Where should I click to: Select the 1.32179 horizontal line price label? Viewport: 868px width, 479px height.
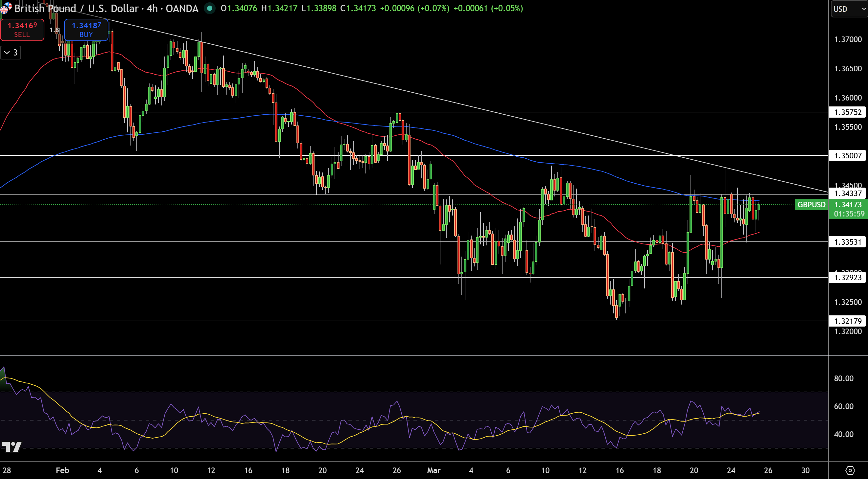(x=847, y=321)
